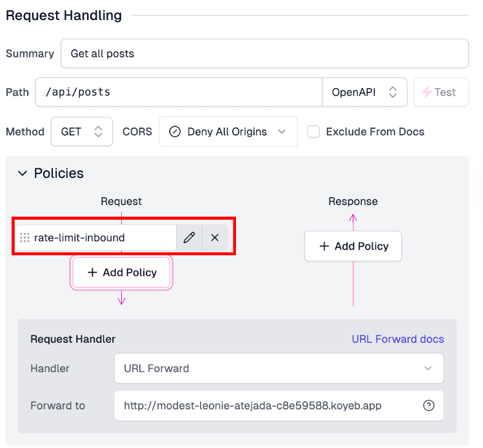Click the /api/posts path field

pyautogui.click(x=179, y=92)
